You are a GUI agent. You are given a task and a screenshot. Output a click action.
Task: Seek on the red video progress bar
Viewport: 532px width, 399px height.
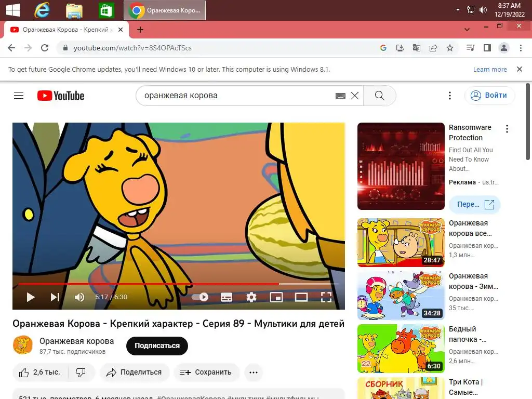tap(179, 283)
